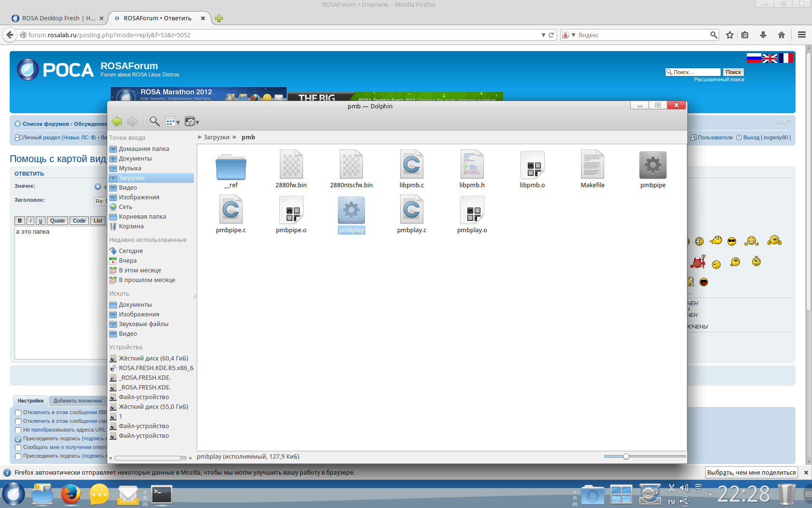Click Выбрать, чем мне поделиться button
Screen dimensions: 812x508
tap(752, 473)
